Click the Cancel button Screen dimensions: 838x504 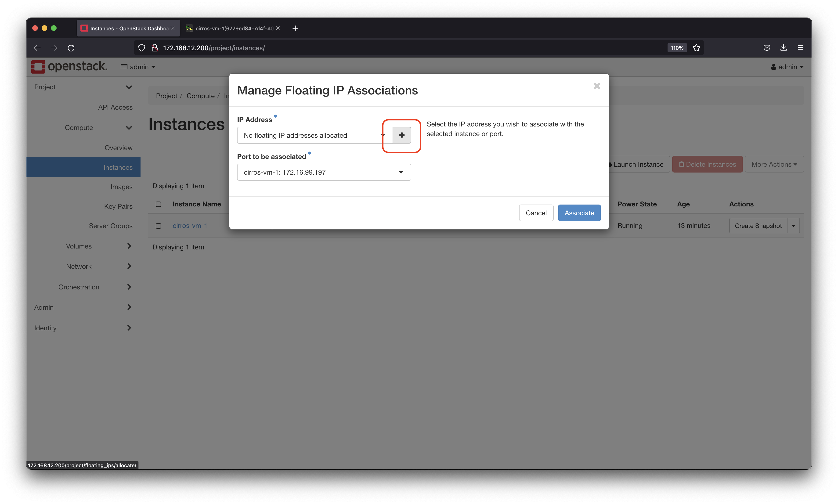pos(536,213)
